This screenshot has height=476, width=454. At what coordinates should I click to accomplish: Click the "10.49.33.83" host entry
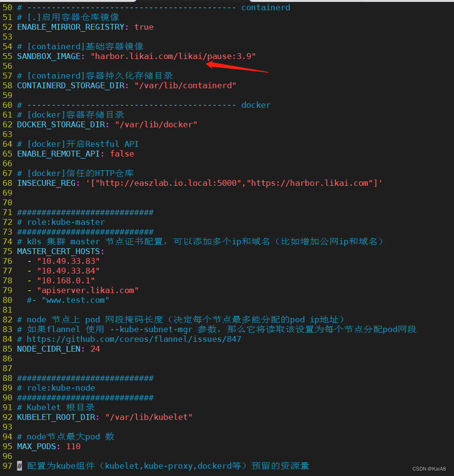[68, 261]
